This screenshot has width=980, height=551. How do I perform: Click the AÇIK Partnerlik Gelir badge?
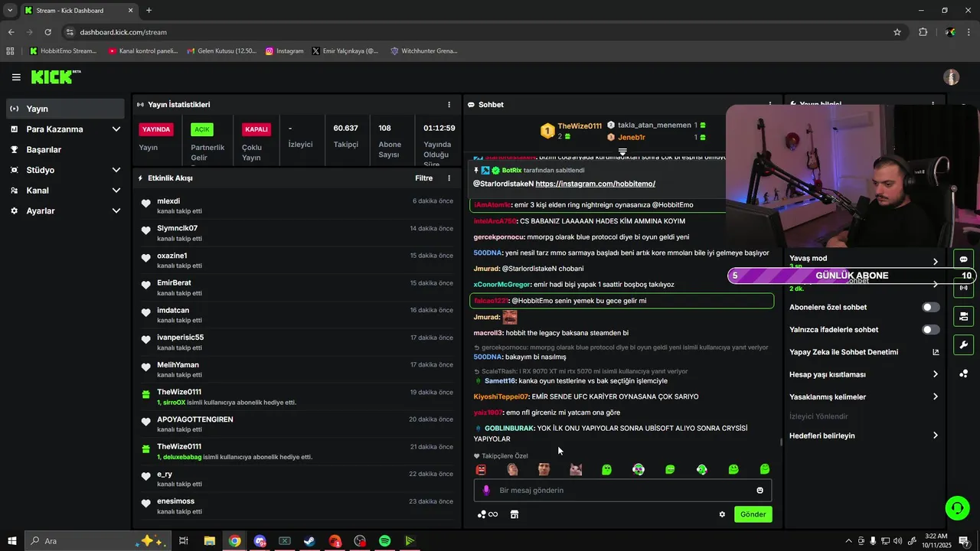[x=202, y=129]
